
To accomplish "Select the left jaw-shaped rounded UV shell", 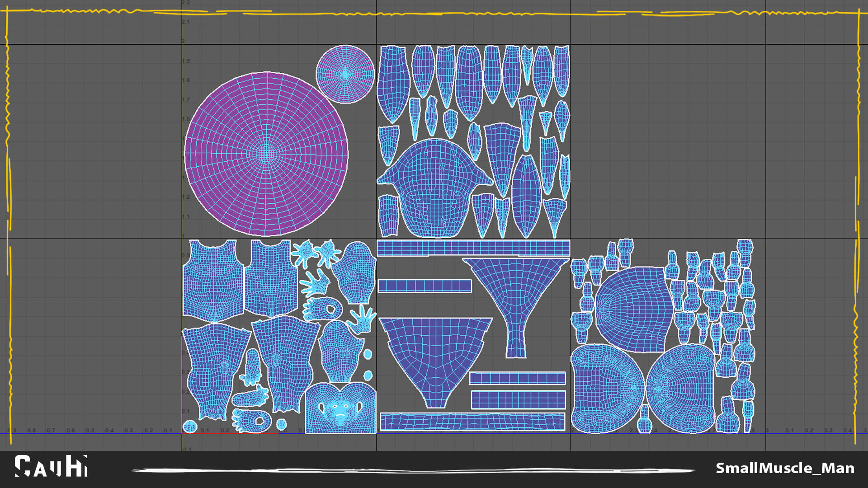I will point(606,389).
